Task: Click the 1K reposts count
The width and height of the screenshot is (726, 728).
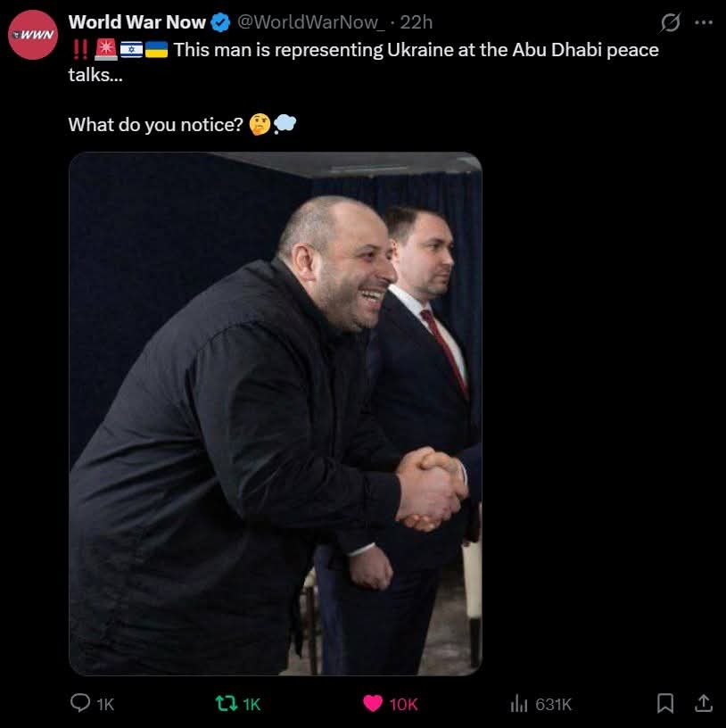Action: [252, 704]
